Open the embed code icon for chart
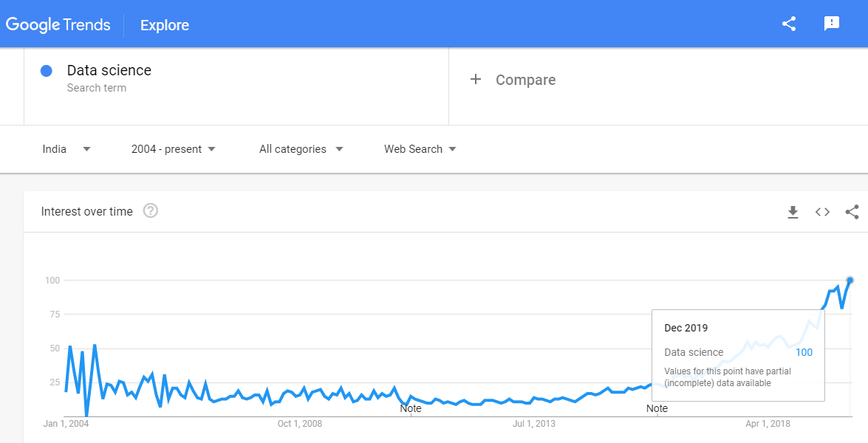Image resolution: width=868 pixels, height=443 pixels. 823,212
